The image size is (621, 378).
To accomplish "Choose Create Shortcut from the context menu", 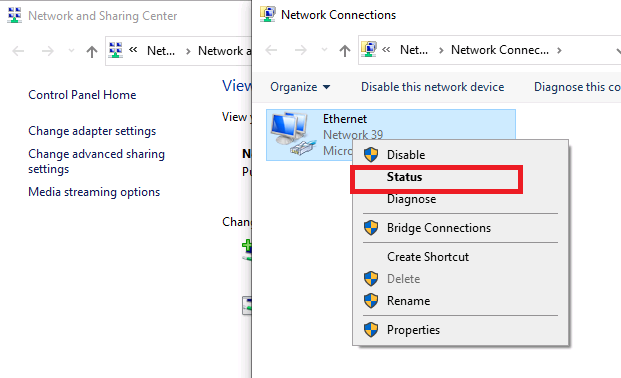I will (x=428, y=257).
